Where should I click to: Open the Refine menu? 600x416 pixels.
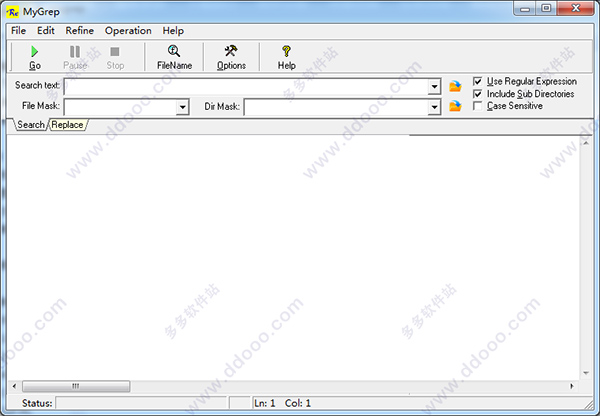[80, 31]
